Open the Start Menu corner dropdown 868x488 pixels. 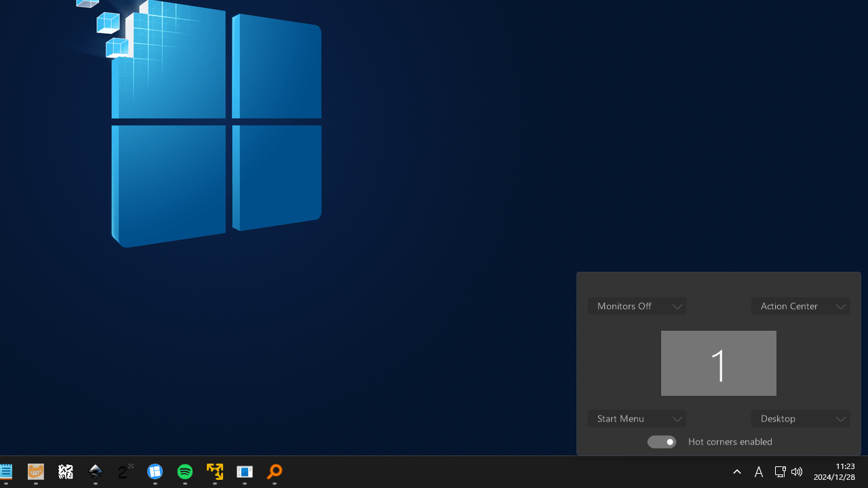click(x=637, y=419)
